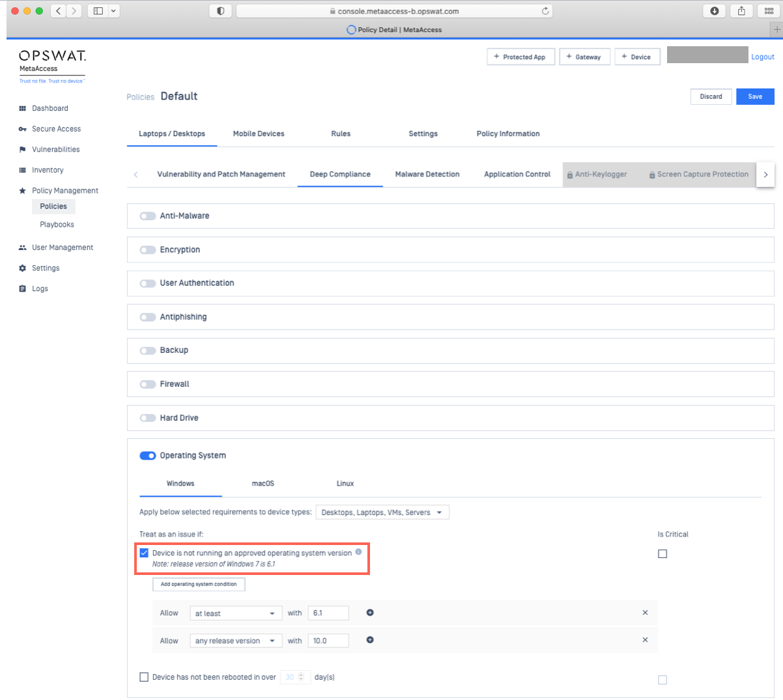Screen dimensions: 783x700
Task: Open the 'at least' condition dropdown
Action: point(236,613)
